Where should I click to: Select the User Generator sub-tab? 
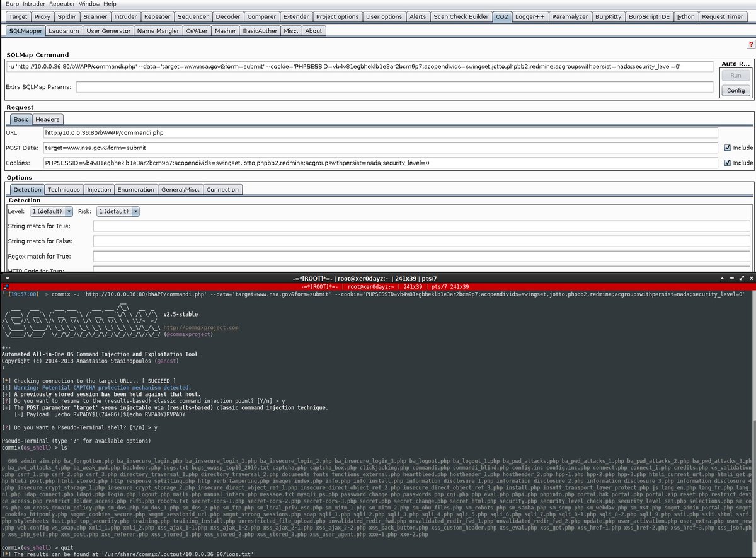[109, 30]
